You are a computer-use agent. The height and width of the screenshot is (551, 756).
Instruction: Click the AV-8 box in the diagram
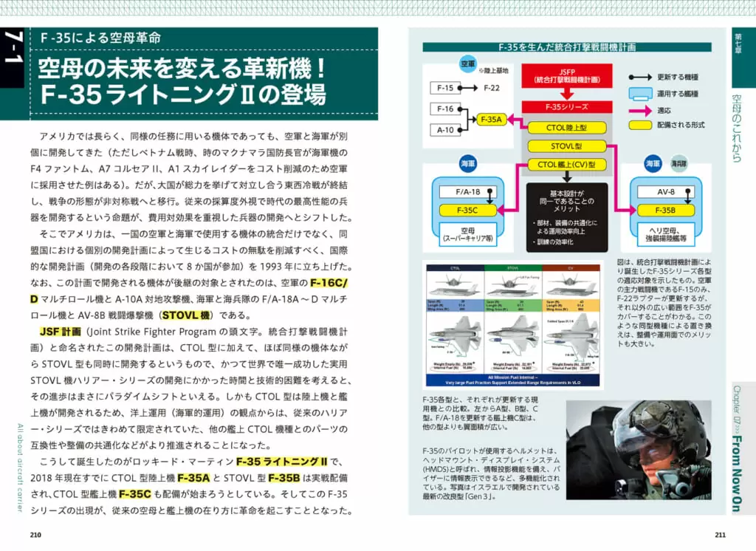point(665,192)
